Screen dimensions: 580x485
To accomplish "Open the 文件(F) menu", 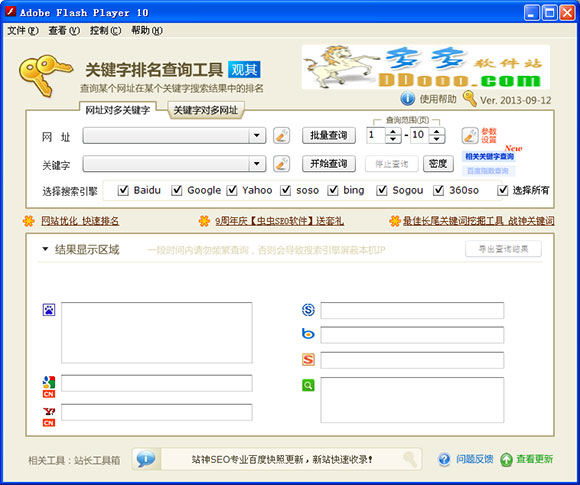I will point(23,30).
